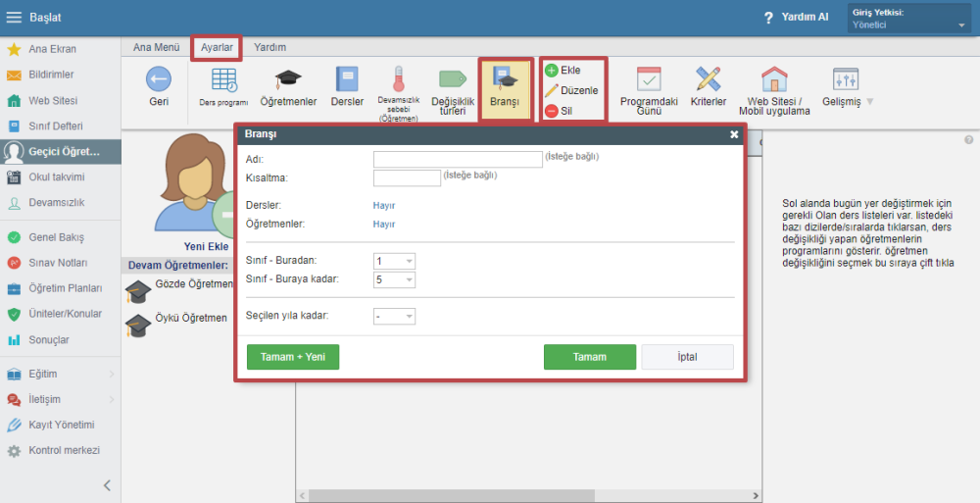
Task: Expand the Eğitim sidebar section
Action: point(60,374)
